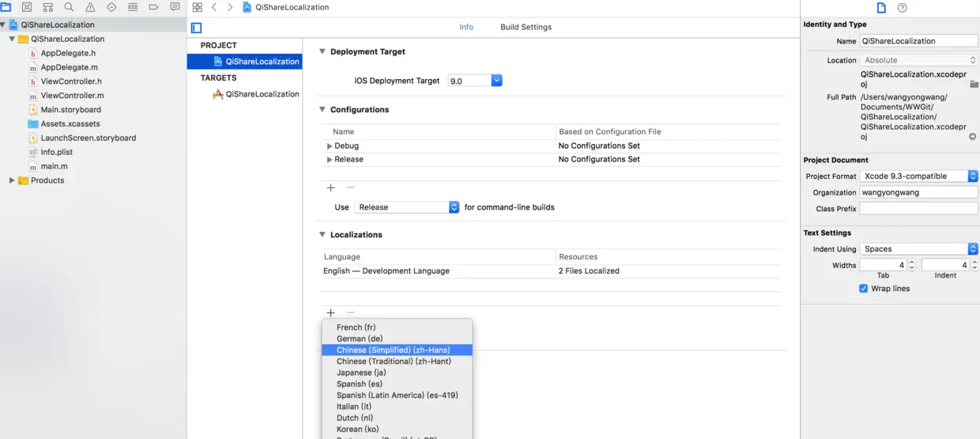Click the full path reveal arrow icon
This screenshot has width=980, height=439.
(973, 137)
